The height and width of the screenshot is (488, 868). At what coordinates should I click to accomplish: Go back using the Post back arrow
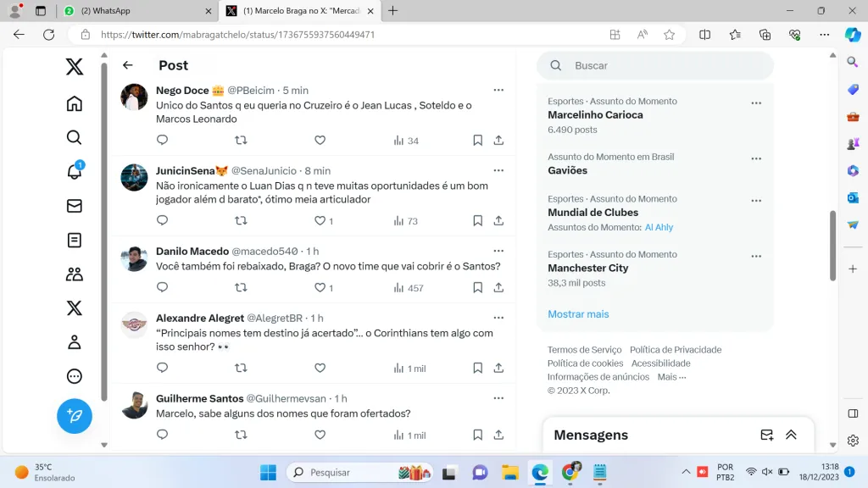pyautogui.click(x=128, y=65)
